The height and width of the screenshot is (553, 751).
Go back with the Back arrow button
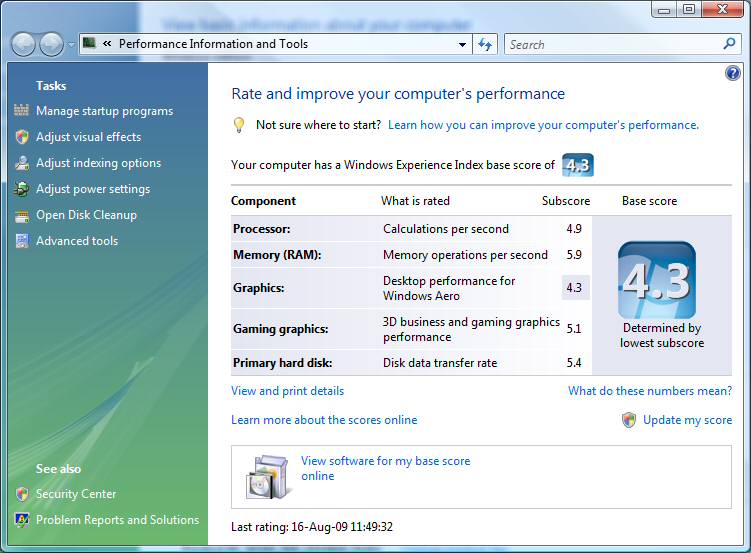23,44
